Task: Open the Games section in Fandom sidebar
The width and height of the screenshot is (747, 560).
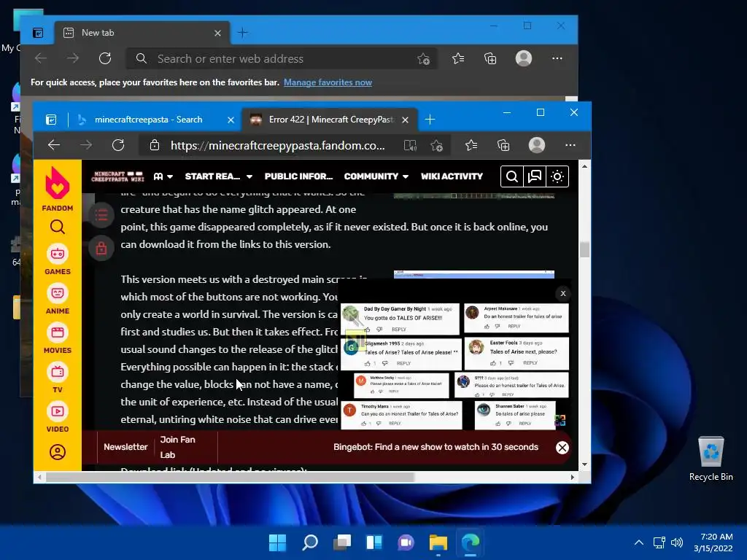Action: (x=58, y=260)
